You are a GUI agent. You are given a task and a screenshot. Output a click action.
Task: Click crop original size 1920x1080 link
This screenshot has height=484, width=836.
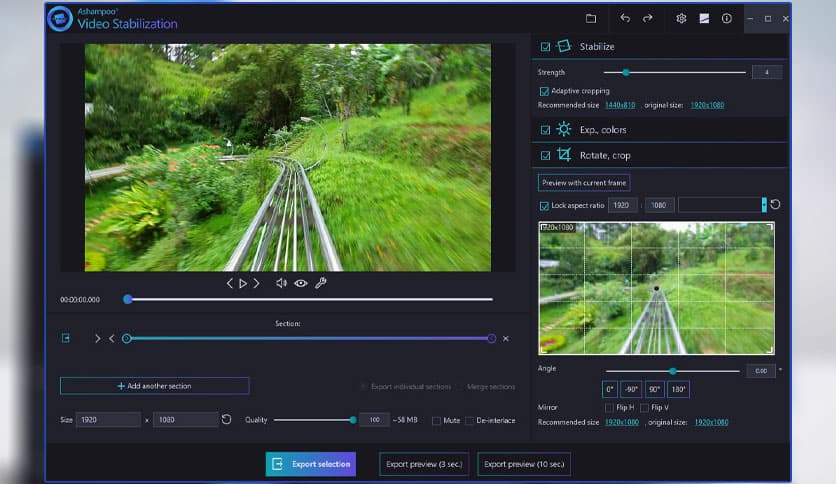(x=711, y=422)
